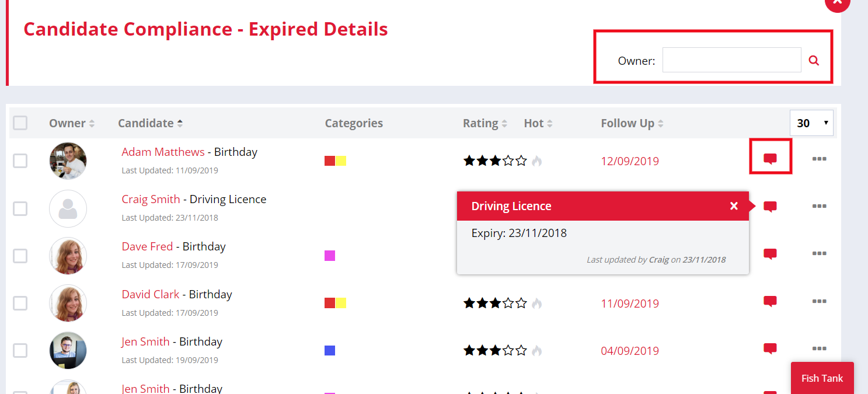The image size is (868, 394).
Task: Tick the checkbox for Adam Matthews
Action: click(x=20, y=161)
